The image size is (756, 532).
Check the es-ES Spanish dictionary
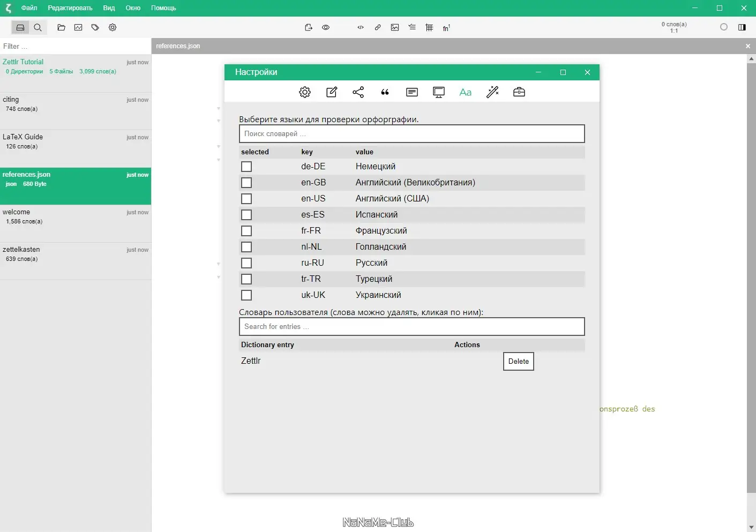[246, 215]
